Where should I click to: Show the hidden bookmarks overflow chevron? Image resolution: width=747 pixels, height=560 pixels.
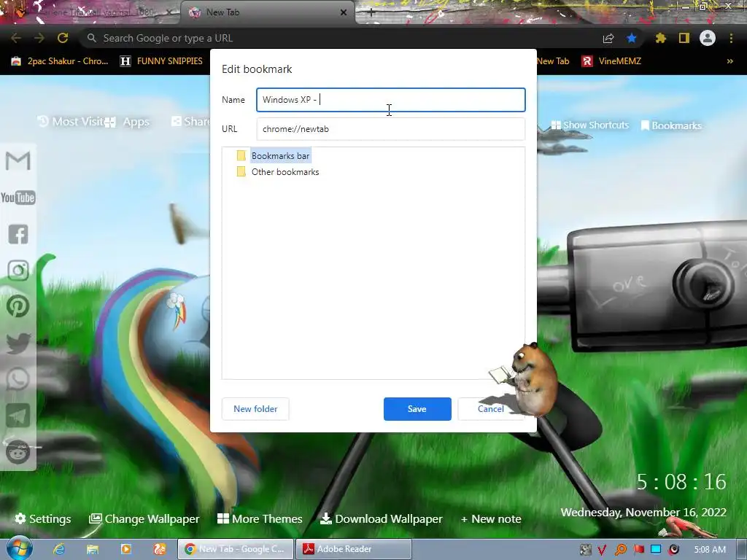coord(729,61)
